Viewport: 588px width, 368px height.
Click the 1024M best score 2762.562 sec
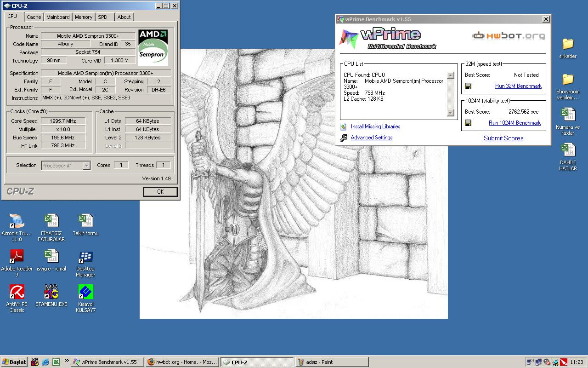(x=524, y=112)
